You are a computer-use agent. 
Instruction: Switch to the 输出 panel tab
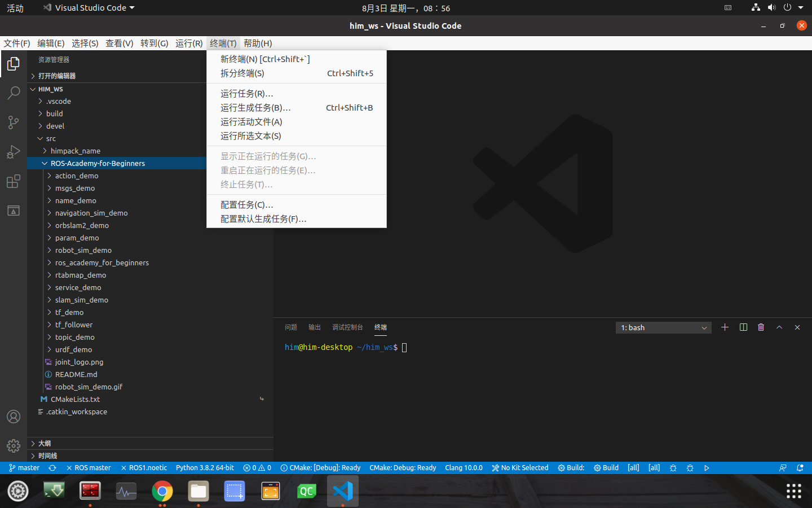(x=315, y=327)
